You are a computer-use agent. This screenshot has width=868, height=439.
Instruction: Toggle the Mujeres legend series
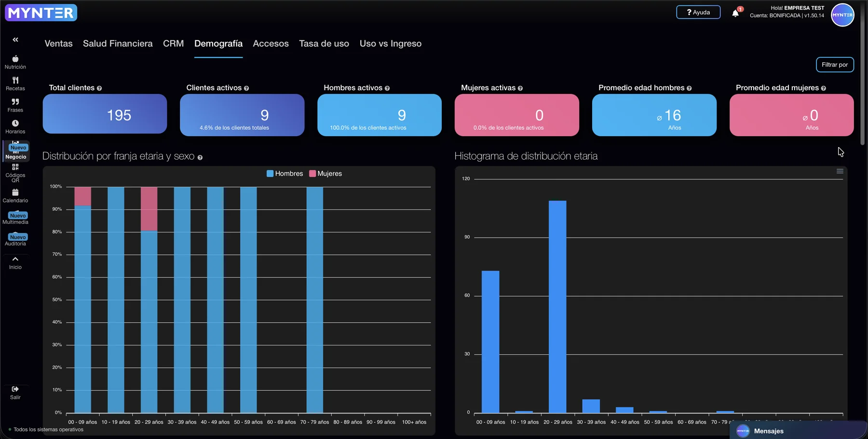click(325, 174)
